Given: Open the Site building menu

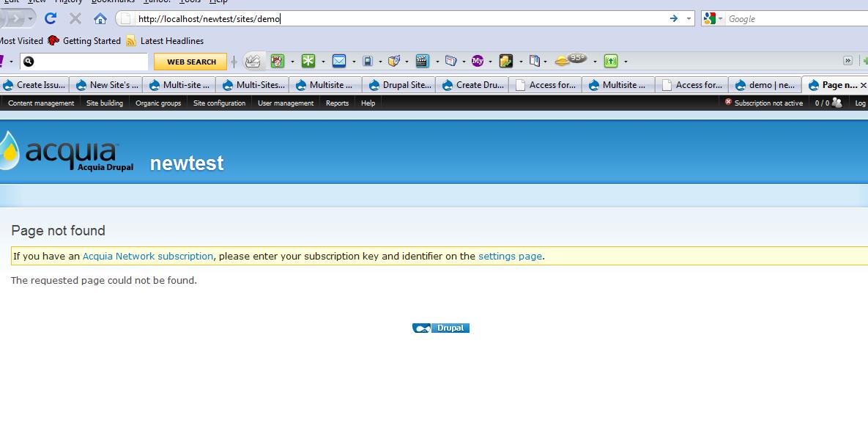Looking at the screenshot, I should 104,103.
